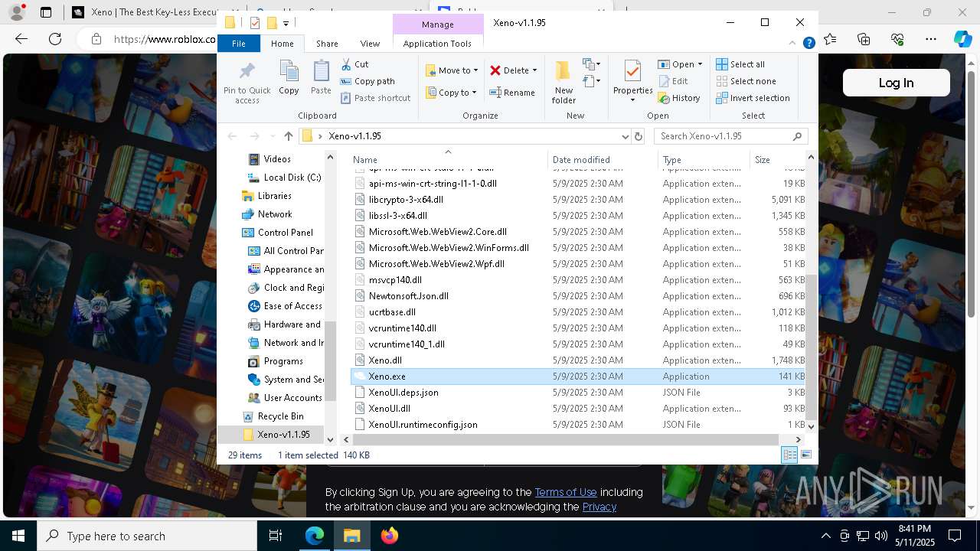
Task: Click Select none in the ribbon
Action: (x=746, y=81)
